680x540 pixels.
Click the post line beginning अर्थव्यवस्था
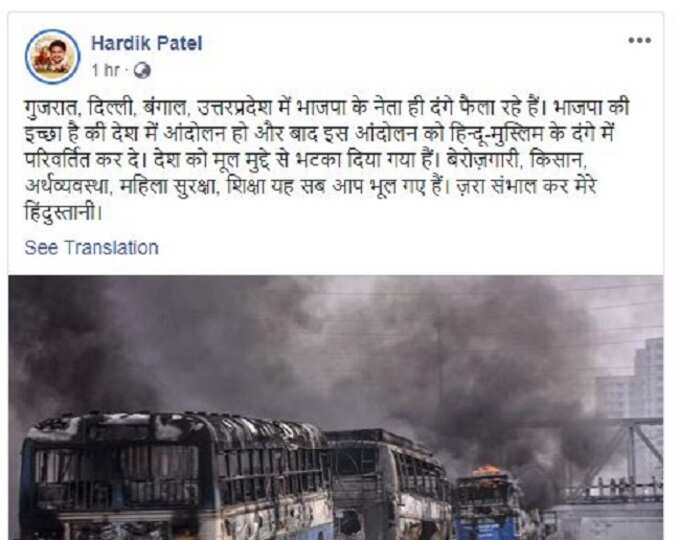pos(311,187)
